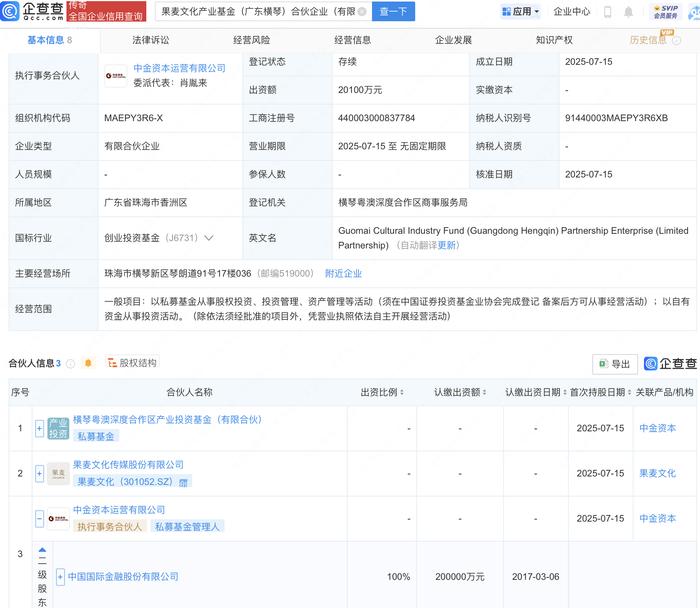Screen dimensions: 700x608
Task: Click the orange bell icon beside 合伙人信息
Action: (88, 363)
